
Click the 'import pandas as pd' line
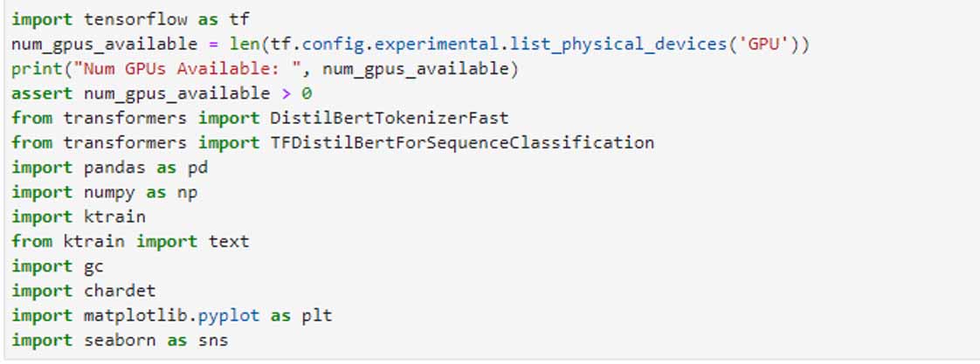point(109,167)
